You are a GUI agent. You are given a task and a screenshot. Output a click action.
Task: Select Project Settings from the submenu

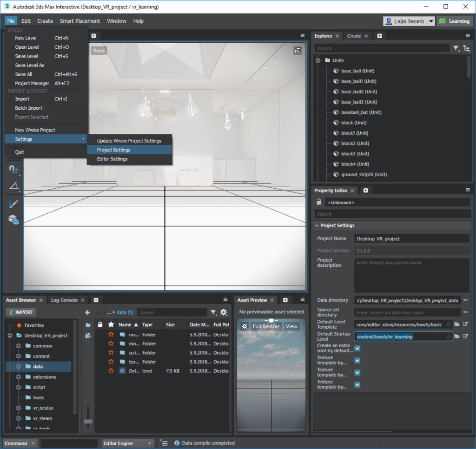[x=113, y=150]
